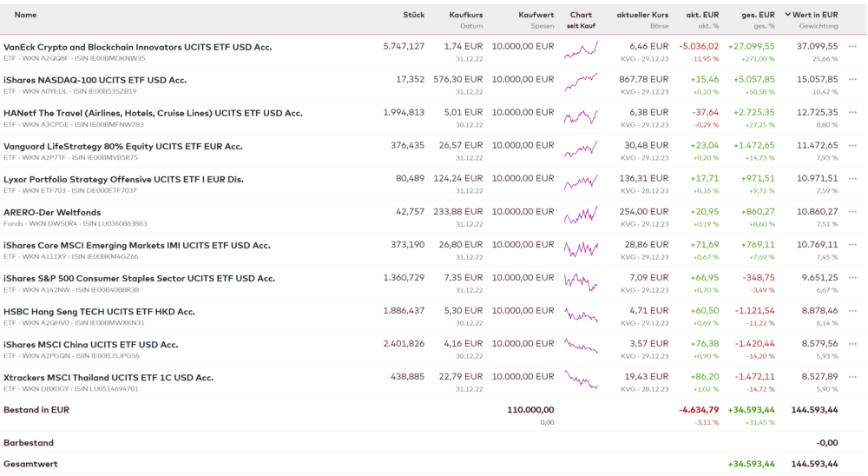
Task: Open the more-options dots for ARERO-Der Weltfonds
Action: pyautogui.click(x=852, y=212)
